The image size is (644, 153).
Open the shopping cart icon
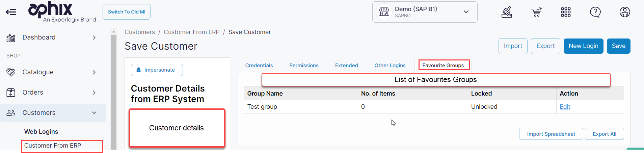pyautogui.click(x=536, y=12)
